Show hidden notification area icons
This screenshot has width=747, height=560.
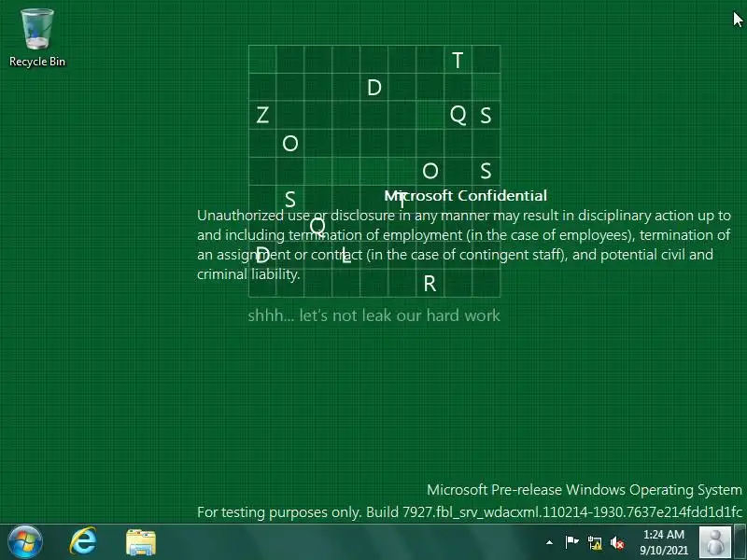pyautogui.click(x=549, y=542)
